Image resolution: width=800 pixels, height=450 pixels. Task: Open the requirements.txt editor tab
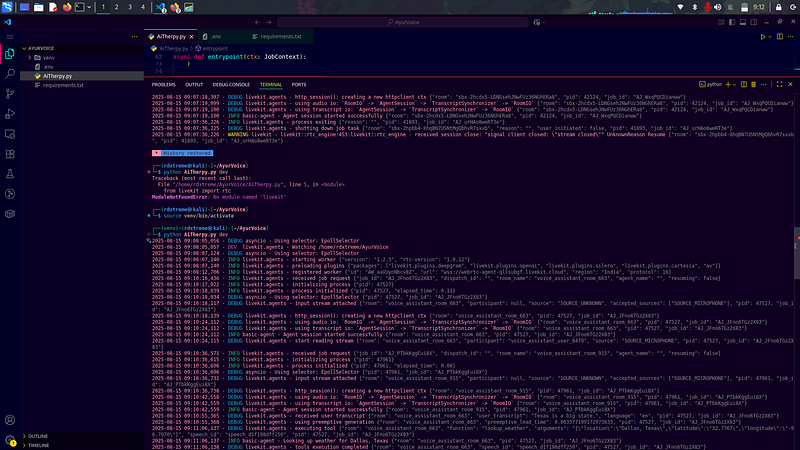pos(280,37)
